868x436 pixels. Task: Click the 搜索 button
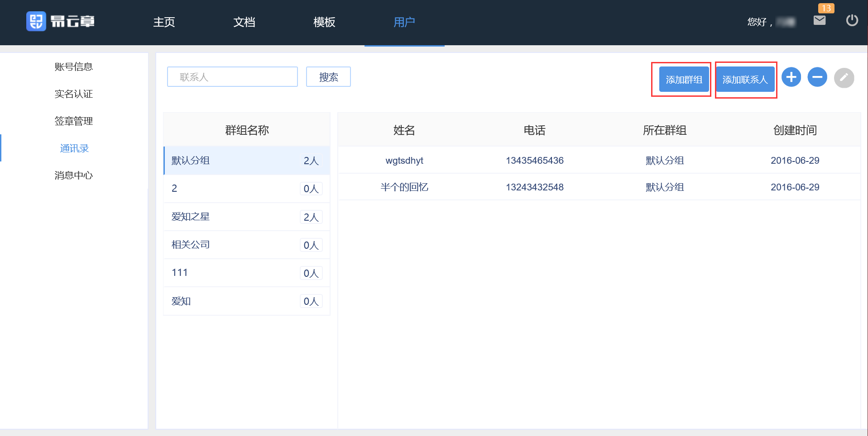(x=328, y=77)
